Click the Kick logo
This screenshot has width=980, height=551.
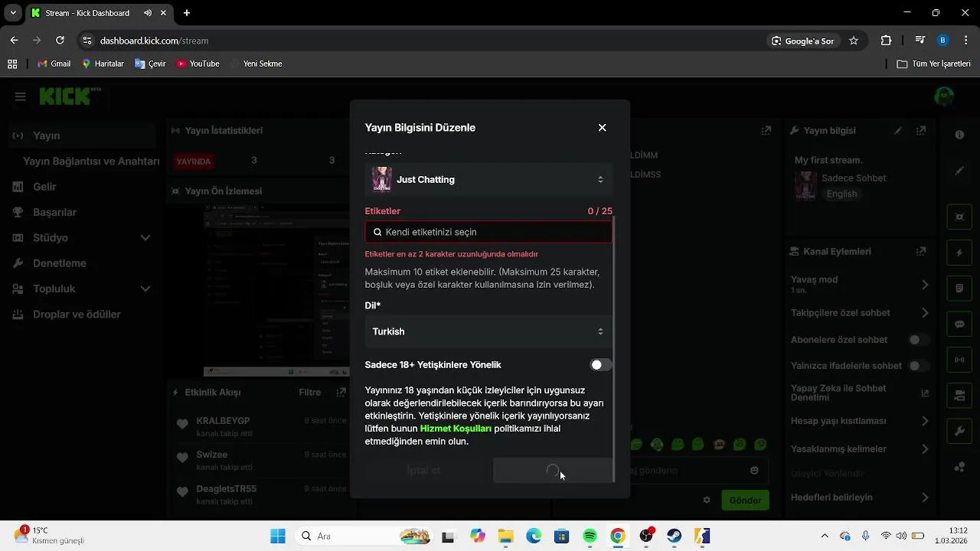coord(69,96)
